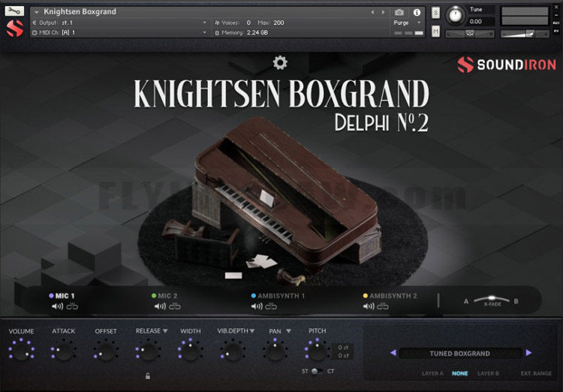Click the Output icon beside st. 1

(35, 23)
